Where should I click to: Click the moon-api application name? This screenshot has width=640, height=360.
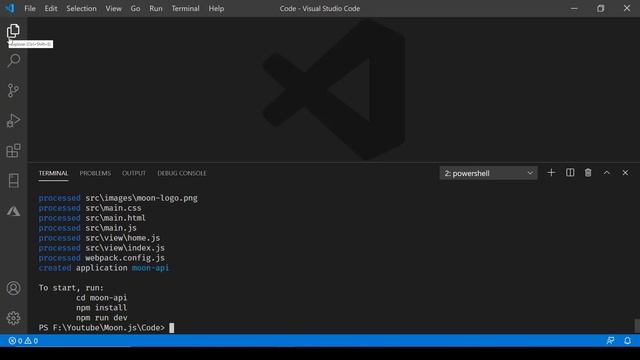coord(150,268)
